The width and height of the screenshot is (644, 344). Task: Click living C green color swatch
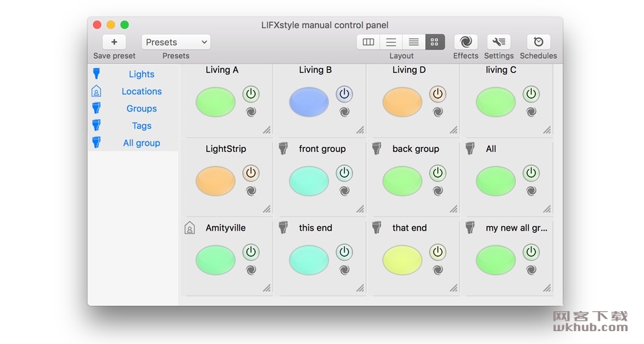point(496,102)
